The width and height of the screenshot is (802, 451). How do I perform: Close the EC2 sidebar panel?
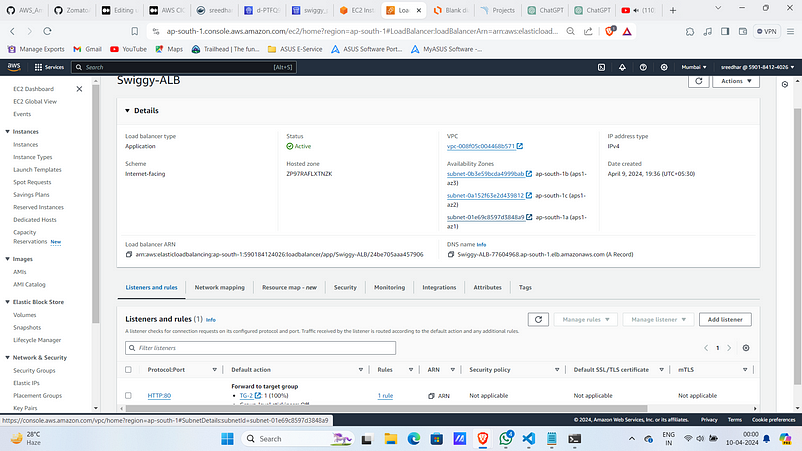coord(79,89)
